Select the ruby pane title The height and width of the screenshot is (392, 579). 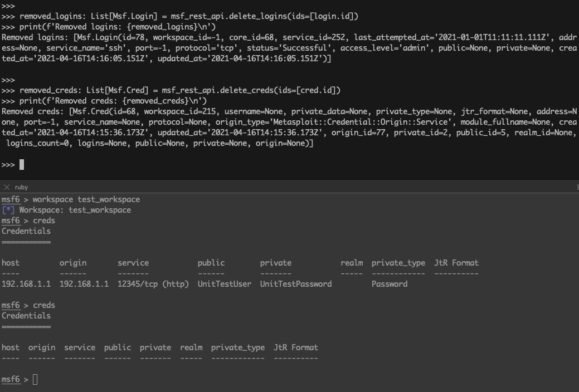point(21,188)
